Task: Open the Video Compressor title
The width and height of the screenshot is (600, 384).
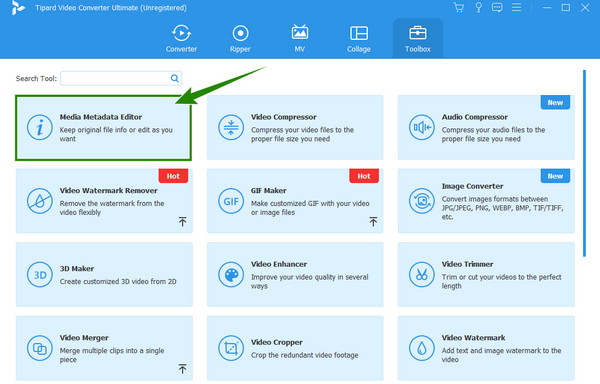Action: tap(284, 117)
